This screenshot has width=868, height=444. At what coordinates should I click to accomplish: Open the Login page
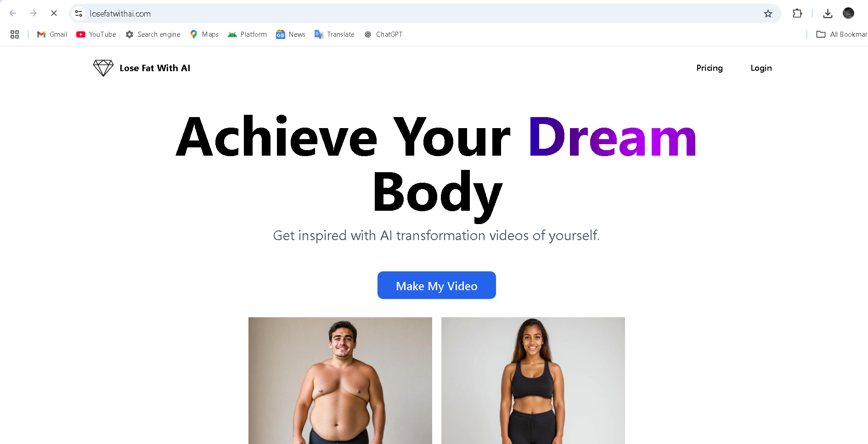761,68
